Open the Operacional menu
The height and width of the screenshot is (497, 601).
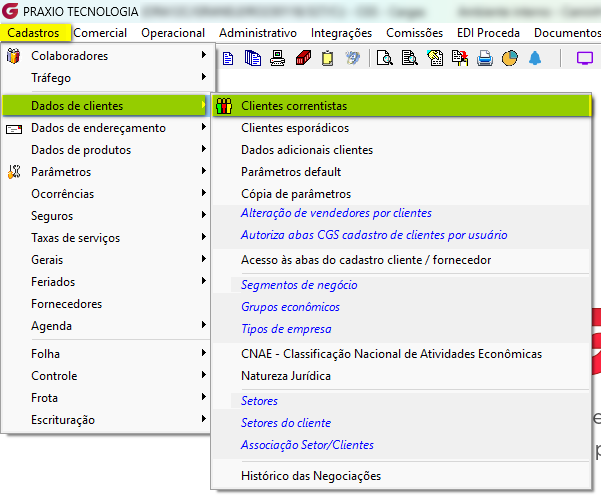173,33
